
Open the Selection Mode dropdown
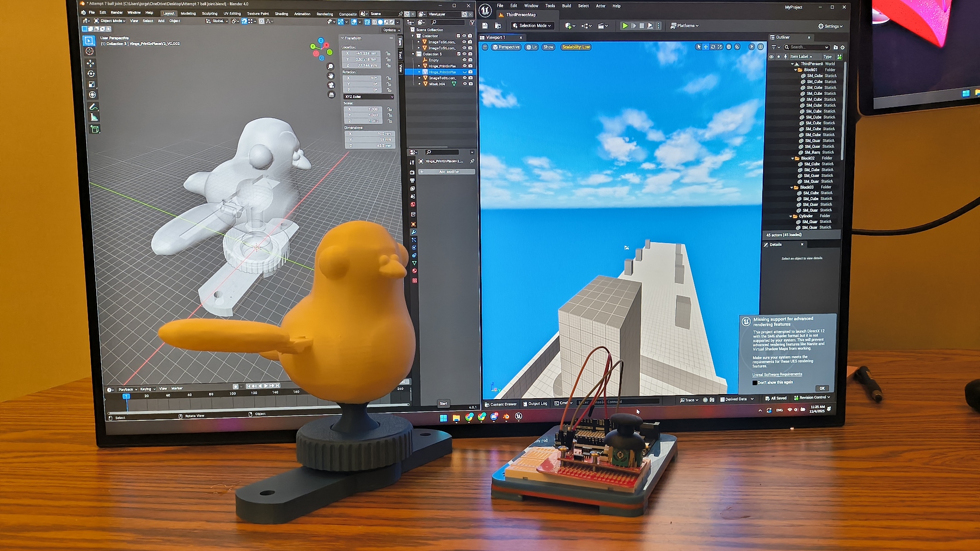532,26
